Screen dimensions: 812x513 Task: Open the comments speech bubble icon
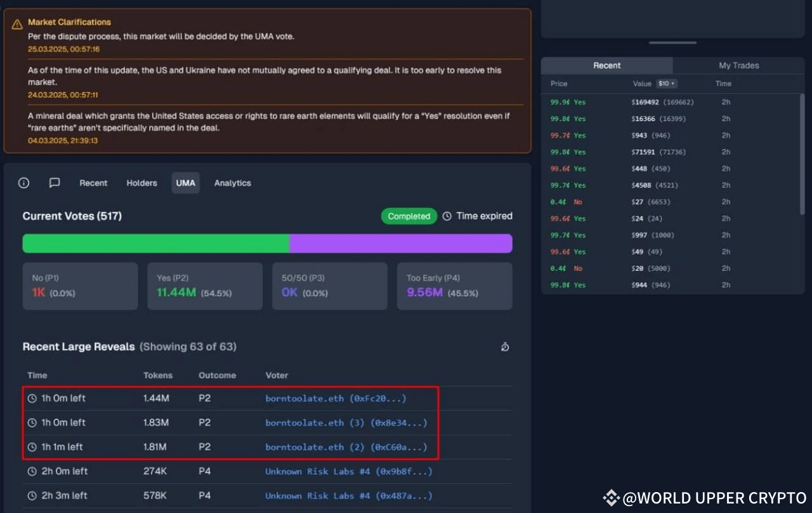click(x=55, y=183)
